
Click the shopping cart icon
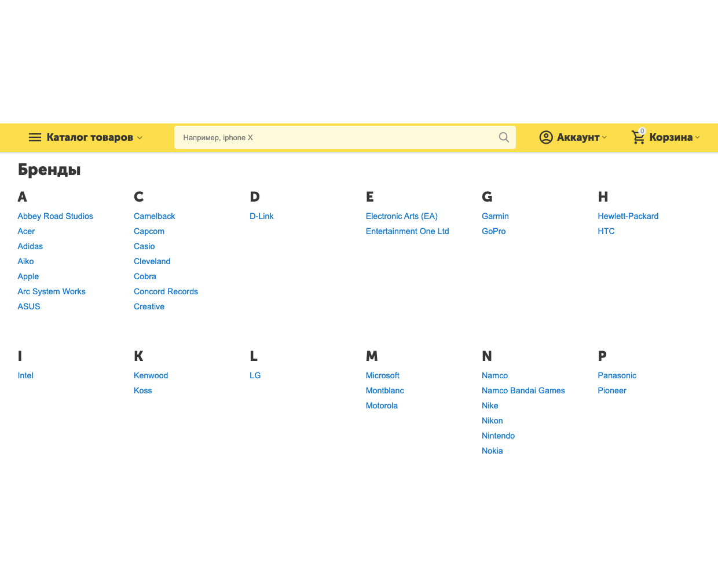[638, 138]
